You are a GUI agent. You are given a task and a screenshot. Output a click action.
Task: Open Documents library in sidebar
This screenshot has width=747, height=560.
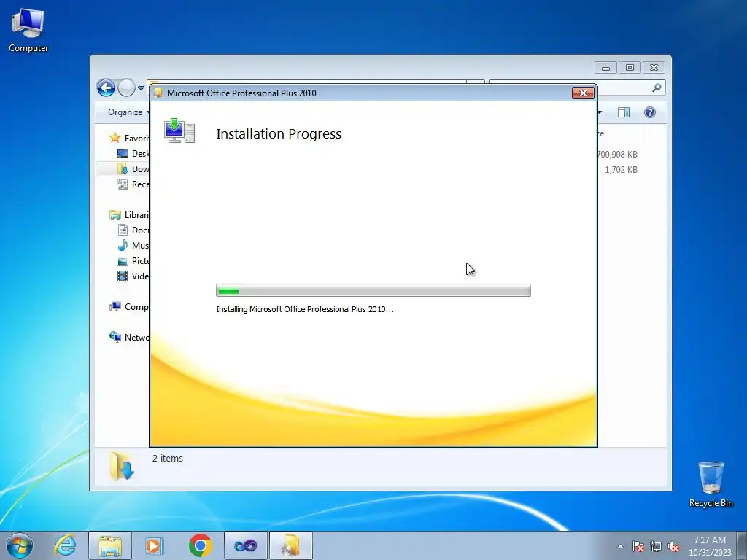click(133, 230)
